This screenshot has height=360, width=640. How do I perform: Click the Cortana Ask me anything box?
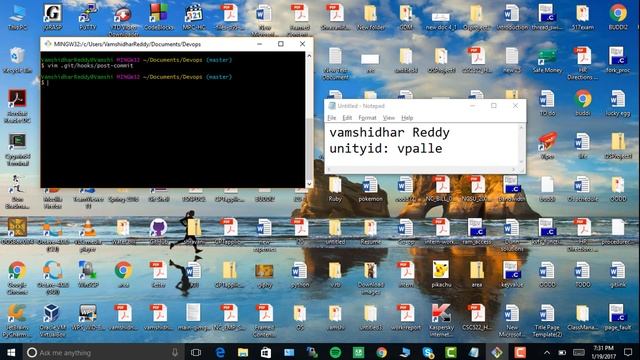click(x=103, y=352)
